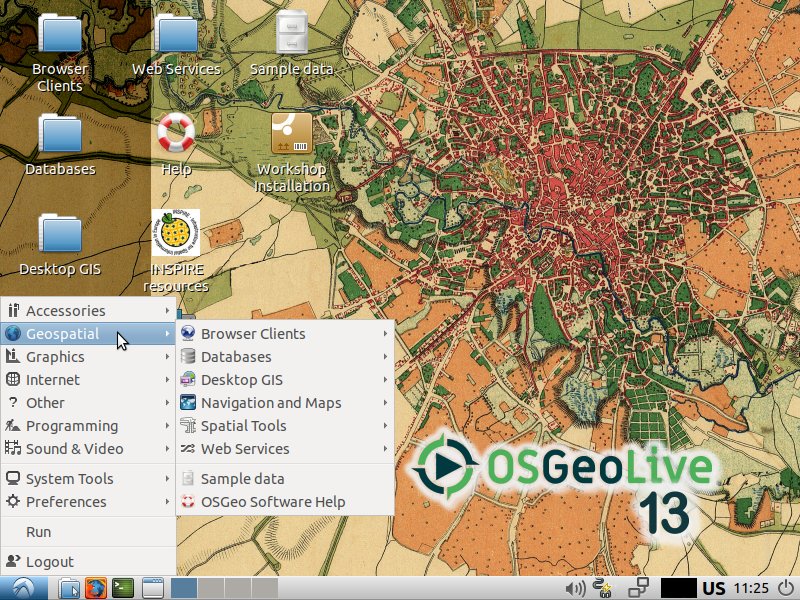The image size is (800, 600).
Task: Click the monitor icon beside System Tools
Action: tap(13, 478)
